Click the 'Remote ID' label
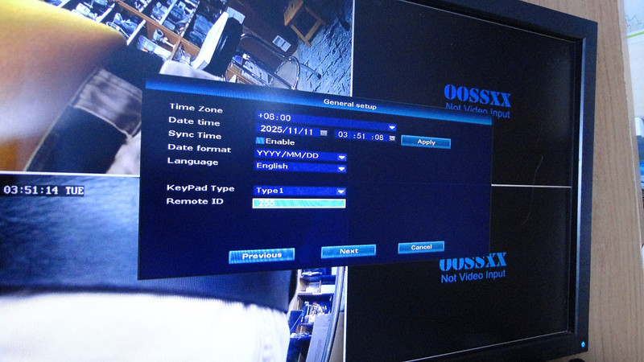The width and height of the screenshot is (644, 362). (195, 201)
